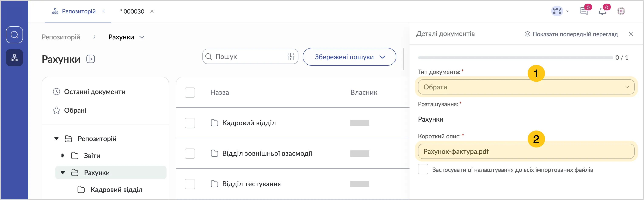This screenshot has height=200, width=644.
Task: Click the search icon in left sidebar
Action: tap(14, 35)
